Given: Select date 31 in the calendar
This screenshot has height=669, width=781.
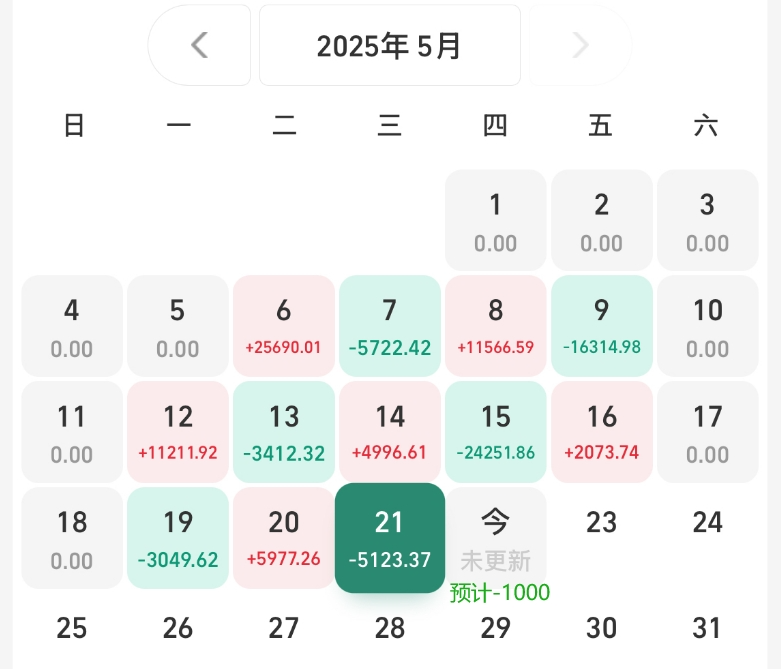Looking at the screenshot, I should [707, 629].
